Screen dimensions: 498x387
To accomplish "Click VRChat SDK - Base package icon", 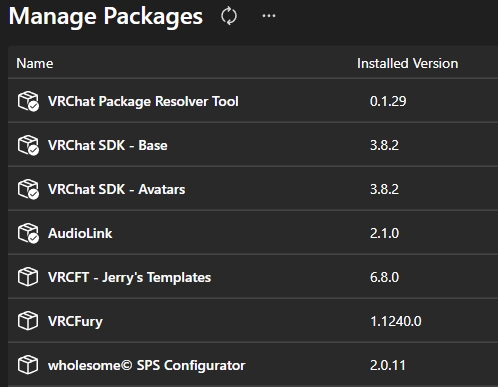I will (x=28, y=145).
